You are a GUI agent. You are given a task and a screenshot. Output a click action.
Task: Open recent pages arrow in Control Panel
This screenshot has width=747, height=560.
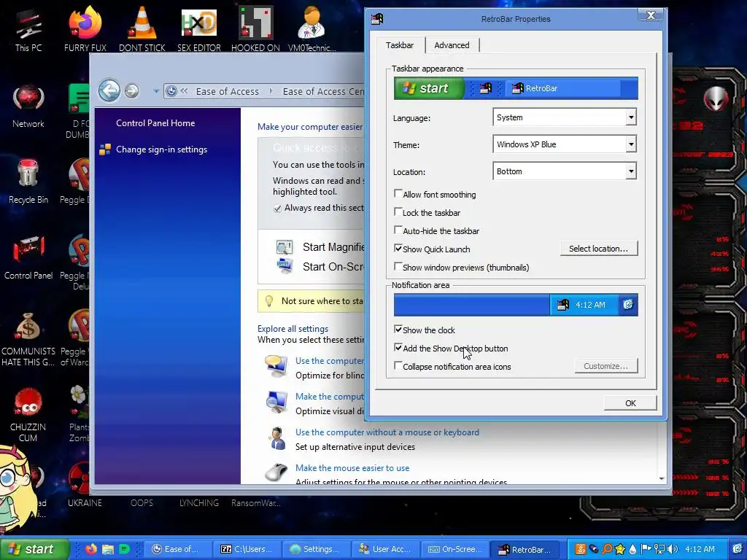(x=156, y=91)
